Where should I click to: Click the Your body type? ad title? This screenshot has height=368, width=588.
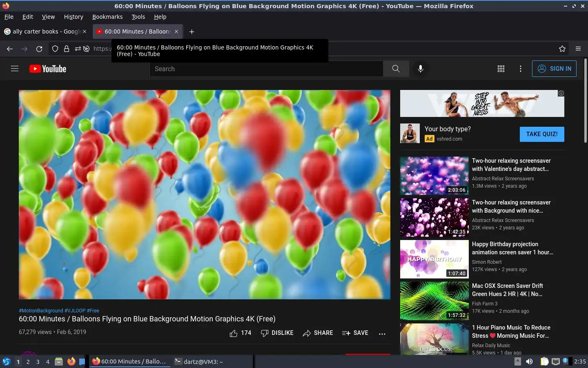click(448, 129)
